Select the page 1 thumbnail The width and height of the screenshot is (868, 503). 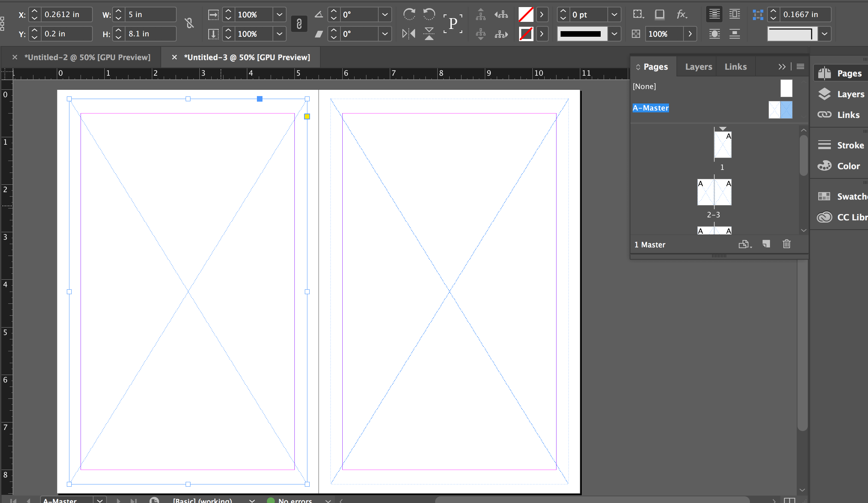click(x=722, y=145)
